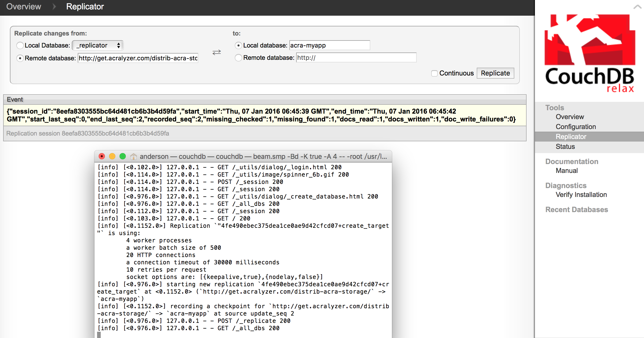Open the Status page icon
The height and width of the screenshot is (338, 644).
(x=565, y=146)
